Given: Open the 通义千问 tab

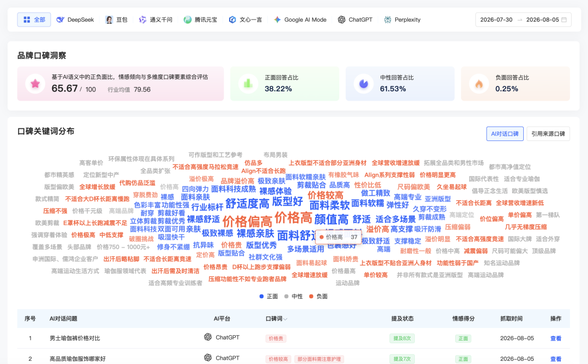Looking at the screenshot, I should pyautogui.click(x=156, y=20).
